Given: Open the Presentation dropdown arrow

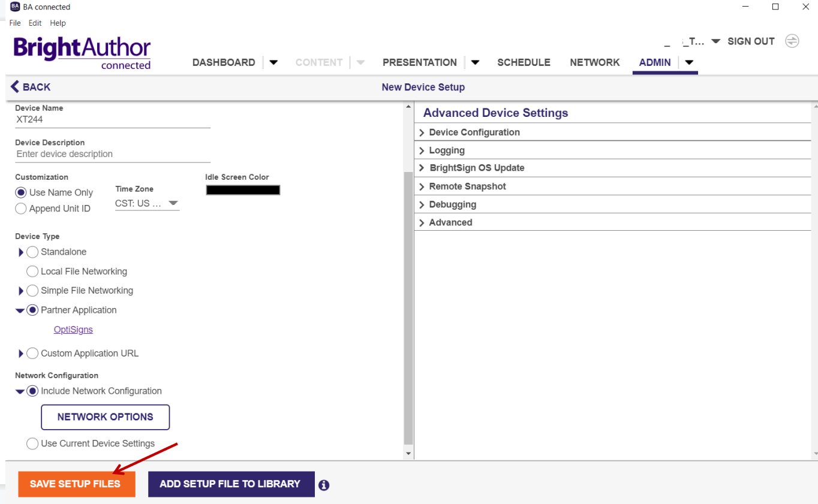Looking at the screenshot, I should tap(475, 62).
